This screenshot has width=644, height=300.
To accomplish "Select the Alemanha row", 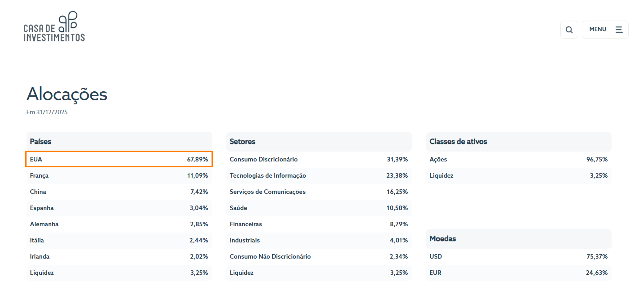I will tap(119, 224).
